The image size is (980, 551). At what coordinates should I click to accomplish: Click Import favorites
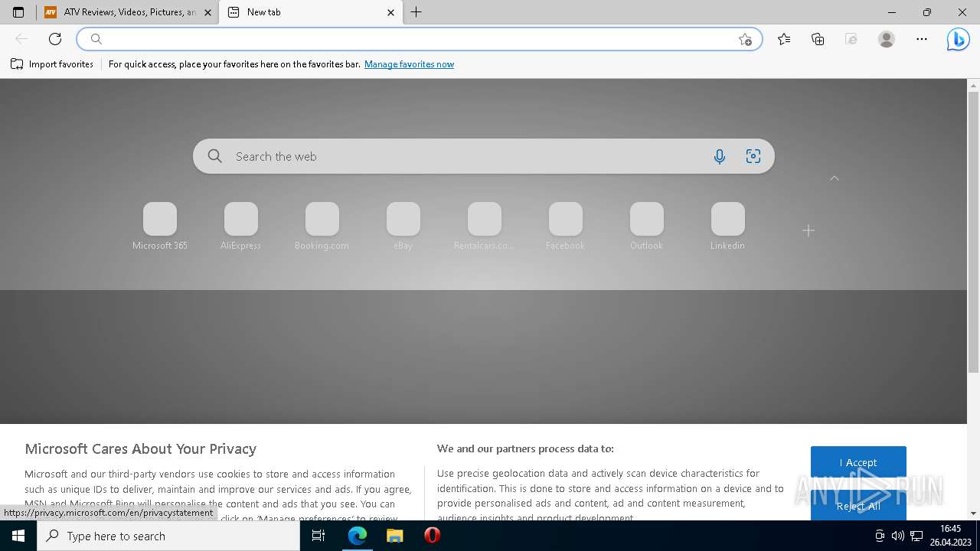tap(52, 64)
